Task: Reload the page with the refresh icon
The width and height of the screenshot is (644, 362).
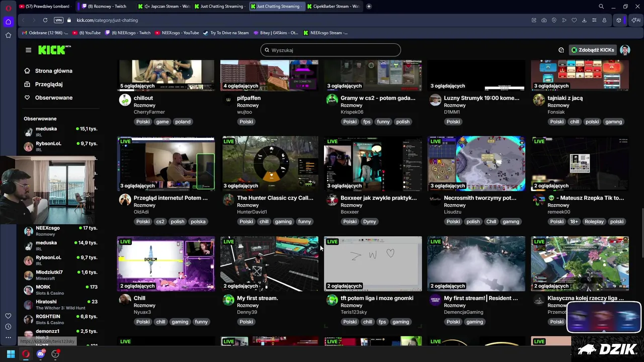Action: [x=45, y=20]
